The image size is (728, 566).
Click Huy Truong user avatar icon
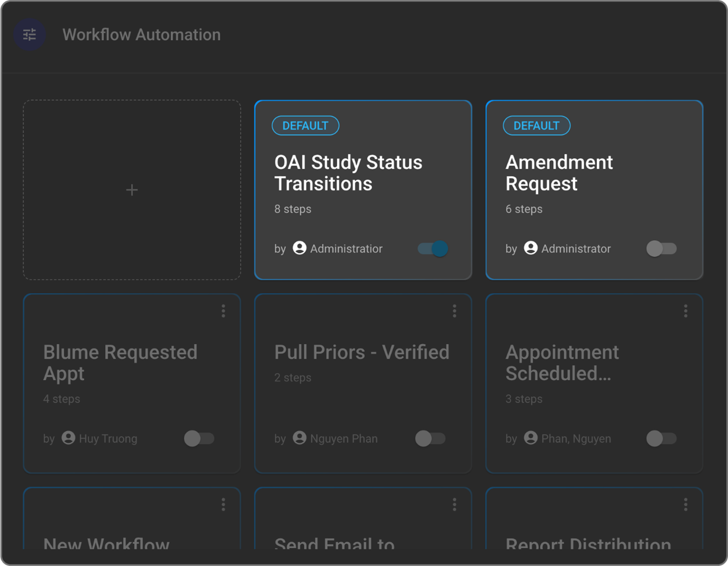click(x=68, y=438)
